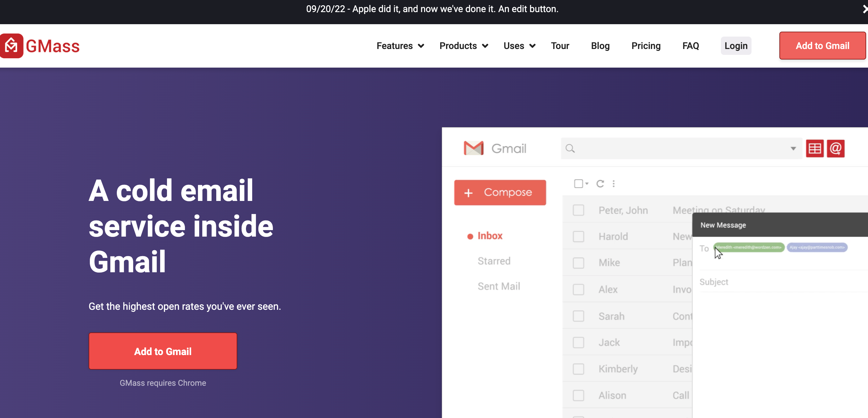Open the select-all checkbox dropdown arrow
This screenshot has width=868, height=418.
click(587, 184)
